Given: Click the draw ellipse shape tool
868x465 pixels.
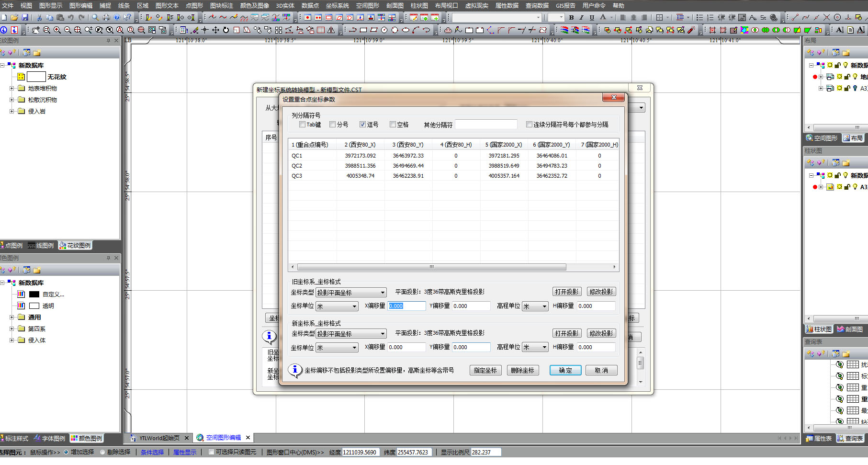Looking at the screenshot, I should point(406,30).
